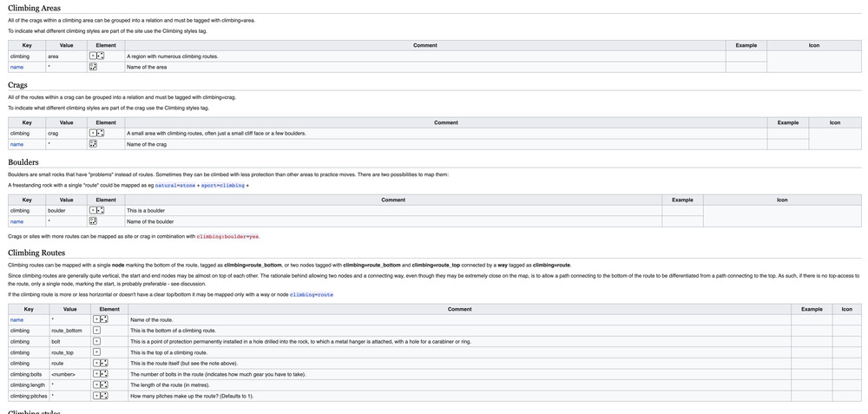Click the relation icon in Climbing Areas name row
This screenshot has width=868, height=414.
pyautogui.click(x=93, y=67)
